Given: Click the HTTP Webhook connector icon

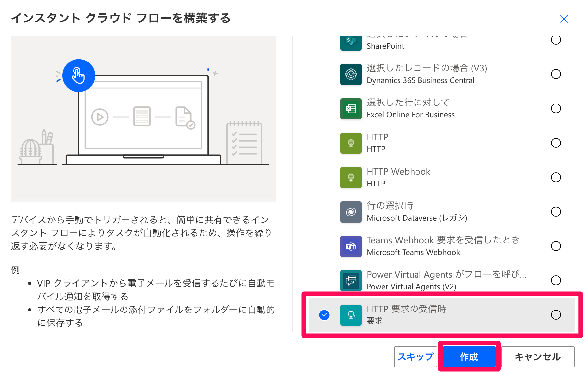Looking at the screenshot, I should (351, 178).
